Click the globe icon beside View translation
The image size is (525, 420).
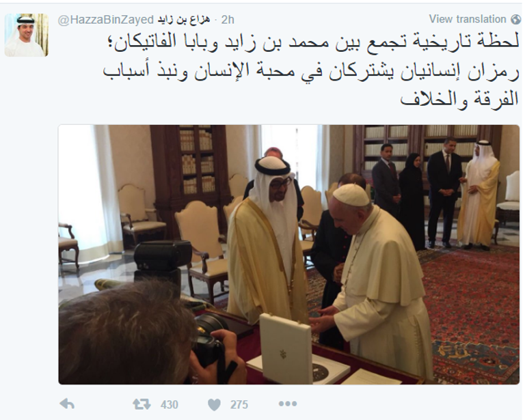point(516,19)
